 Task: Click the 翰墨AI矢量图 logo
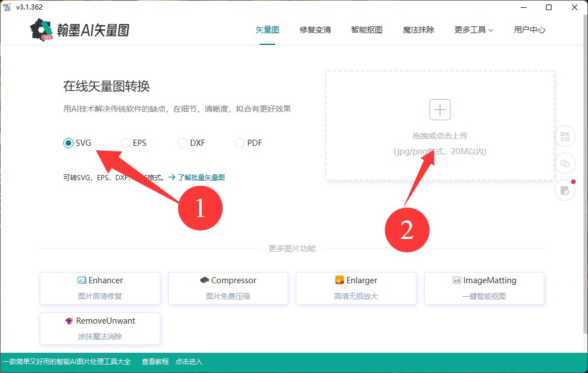coord(80,30)
